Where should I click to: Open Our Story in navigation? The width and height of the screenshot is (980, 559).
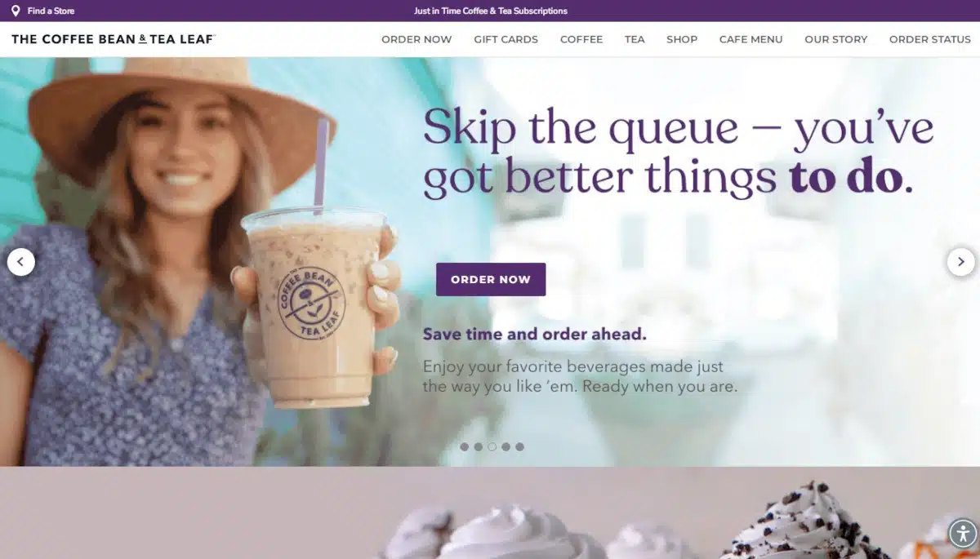pos(835,39)
